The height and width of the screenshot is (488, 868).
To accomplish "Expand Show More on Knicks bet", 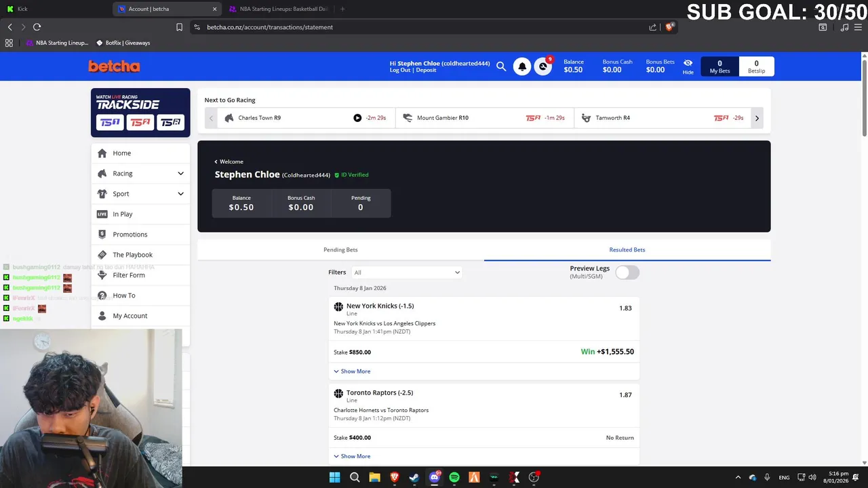I will (352, 371).
